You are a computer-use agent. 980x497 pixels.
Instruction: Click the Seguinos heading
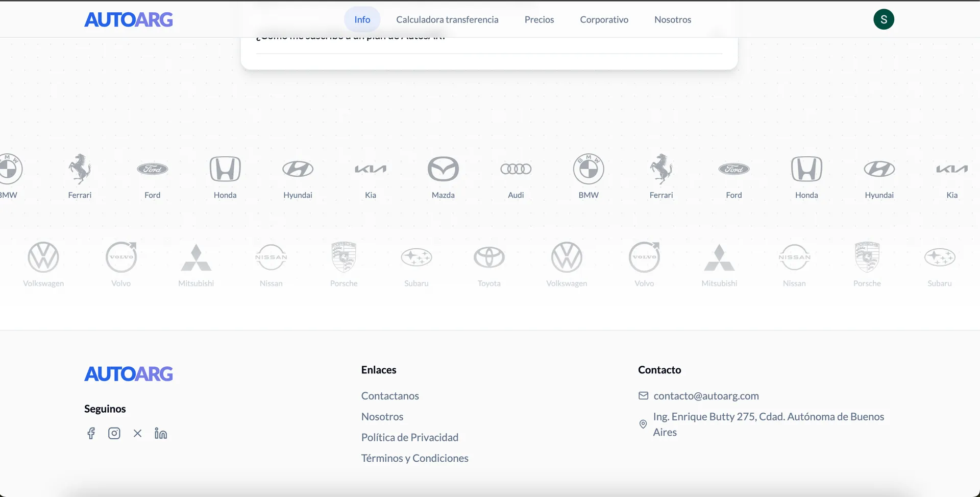(105, 409)
